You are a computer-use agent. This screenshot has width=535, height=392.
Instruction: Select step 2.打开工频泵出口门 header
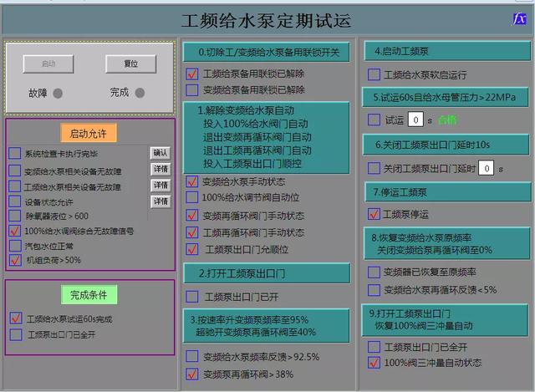click(x=267, y=272)
